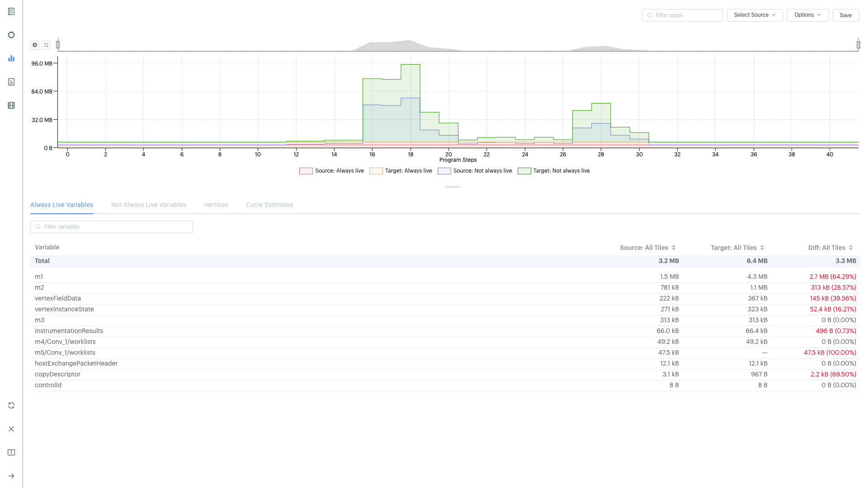Click the Filter variables input field
The height and width of the screenshot is (488, 868).
pos(112,227)
